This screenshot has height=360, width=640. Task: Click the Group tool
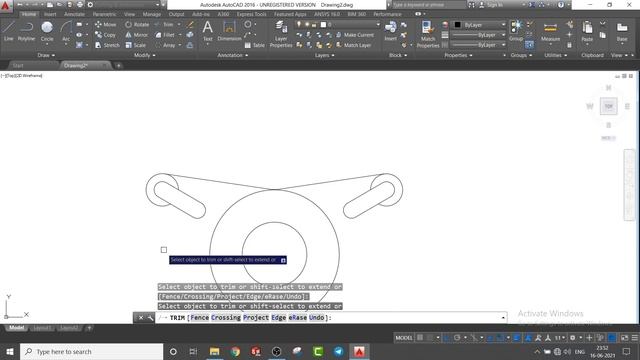516,31
